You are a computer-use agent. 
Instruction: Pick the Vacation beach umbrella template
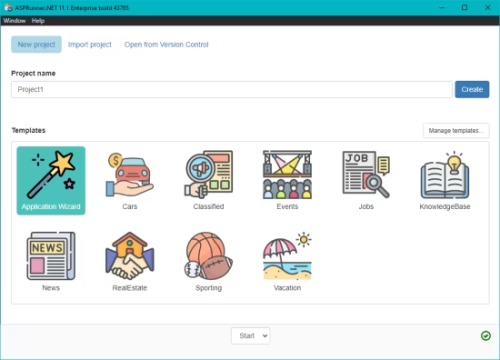coord(287,256)
